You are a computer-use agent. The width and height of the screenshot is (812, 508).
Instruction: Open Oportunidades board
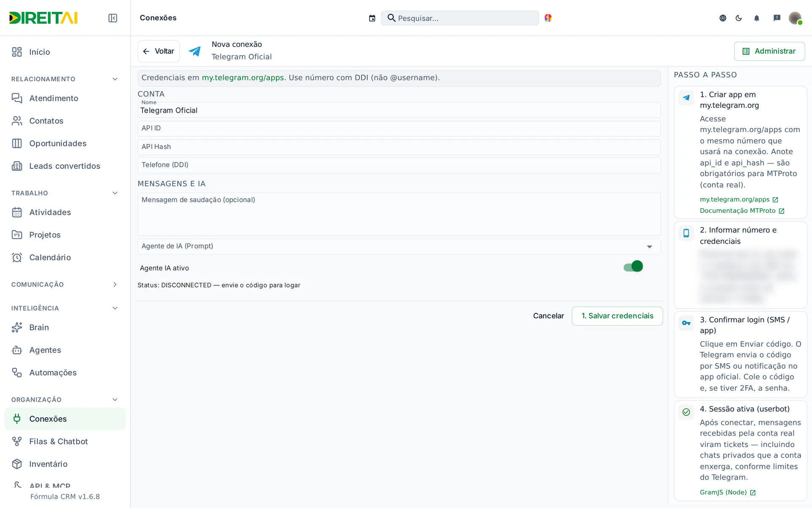coord(65,144)
